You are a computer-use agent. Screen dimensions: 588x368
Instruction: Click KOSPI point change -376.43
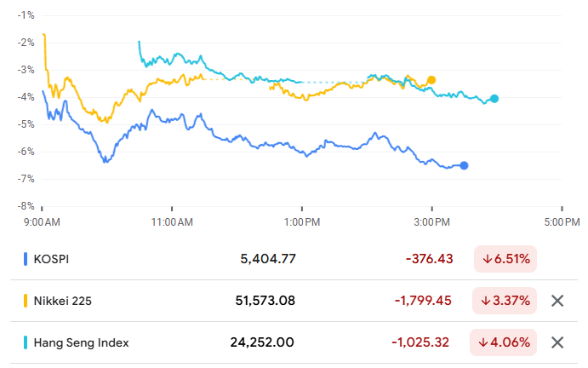click(x=429, y=258)
